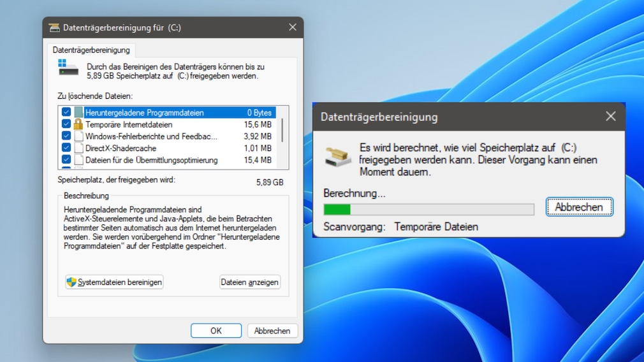Click the lock icon beside Temporäre Internetdateien
Screen dimensions: 644x362
pyautogui.click(x=78, y=124)
